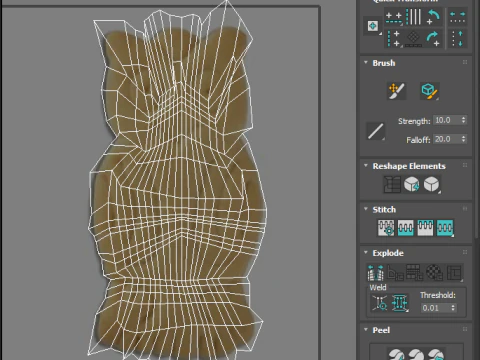
Task: Select the Relax brush cube icon
Action: [429, 91]
